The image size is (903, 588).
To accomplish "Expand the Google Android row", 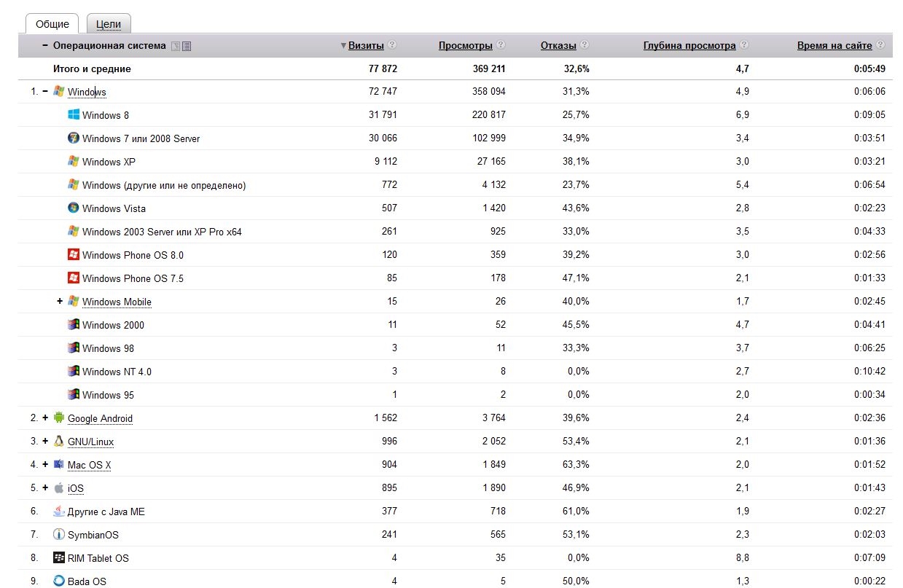I will (x=45, y=418).
